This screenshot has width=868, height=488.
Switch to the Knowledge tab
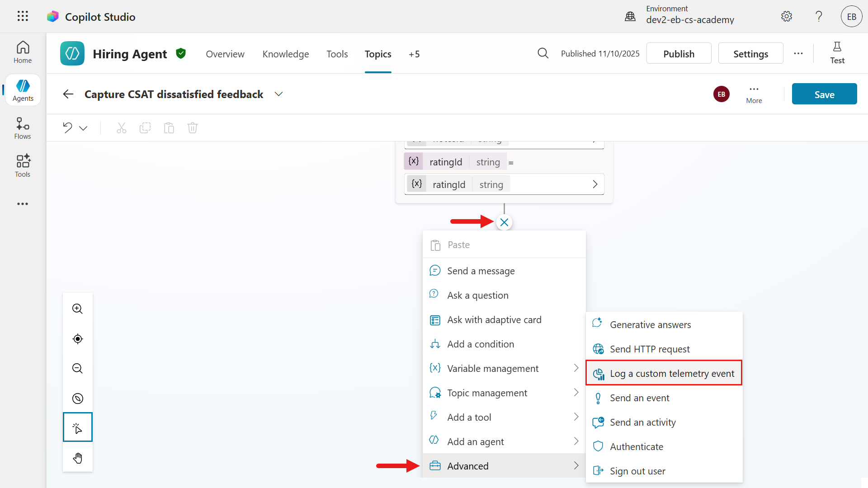click(x=285, y=54)
